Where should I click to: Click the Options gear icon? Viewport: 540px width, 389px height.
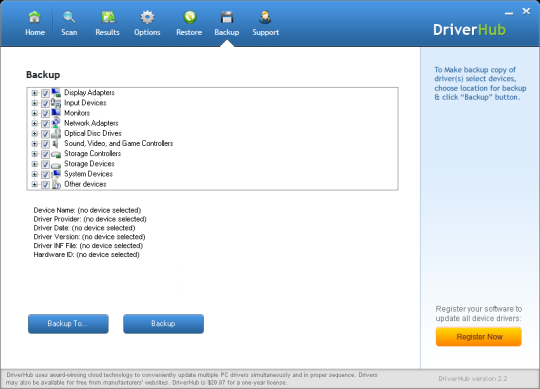147,17
